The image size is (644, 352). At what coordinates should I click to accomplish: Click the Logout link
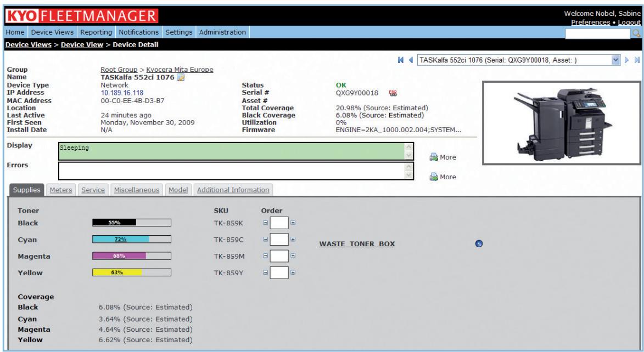tap(629, 22)
